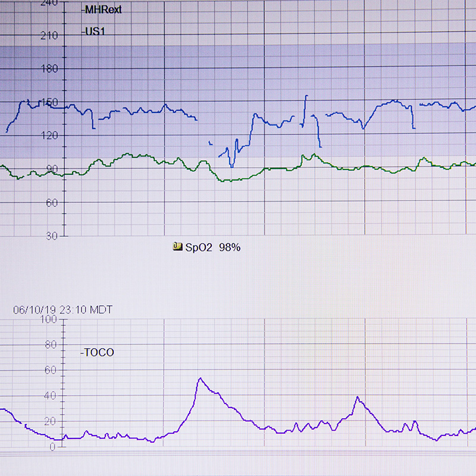Screen dimensions: 476x476
Task: Click the second smaller TOCO contraction peak
Action: point(357,397)
